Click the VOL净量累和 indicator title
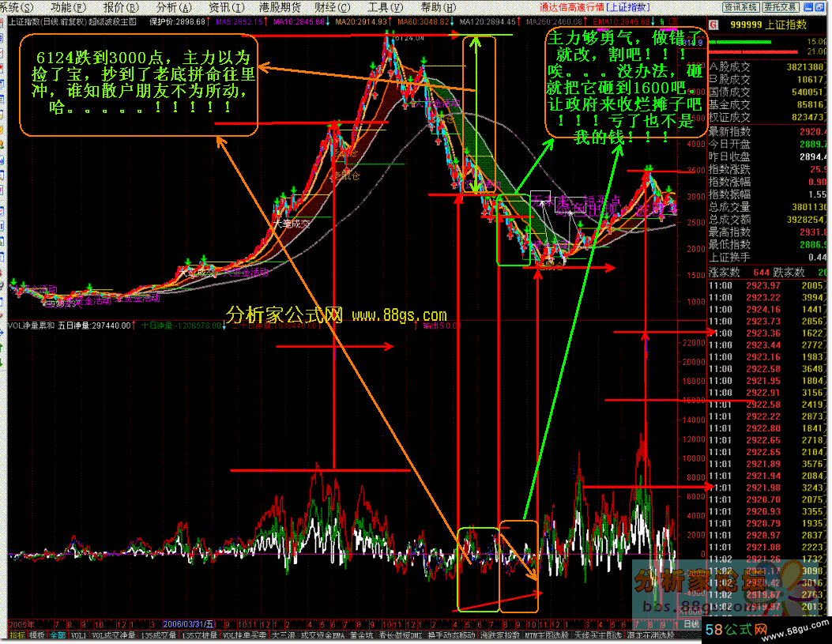The height and width of the screenshot is (644, 832). [x=32, y=326]
